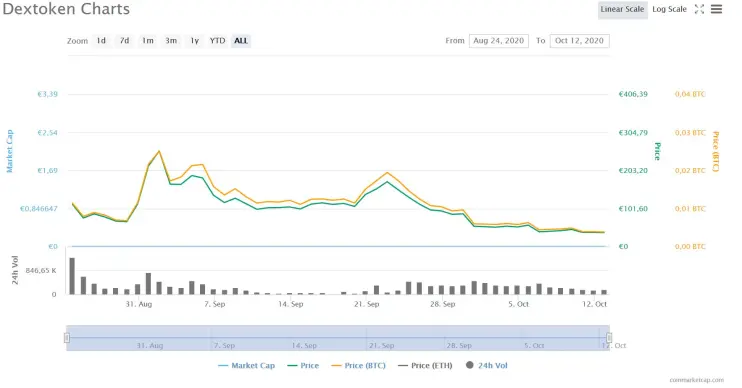Set zoom range to 1d

(x=101, y=41)
